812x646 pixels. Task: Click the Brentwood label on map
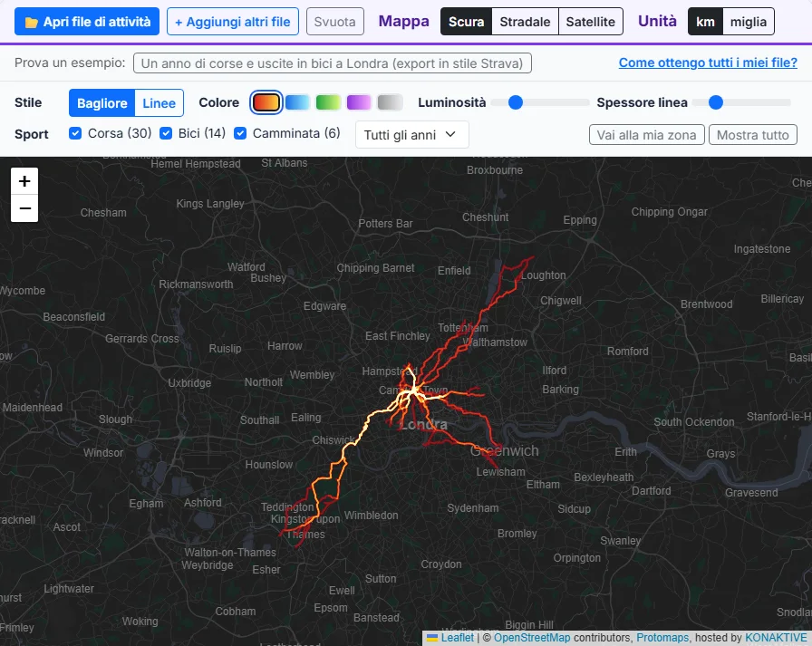tap(706, 304)
